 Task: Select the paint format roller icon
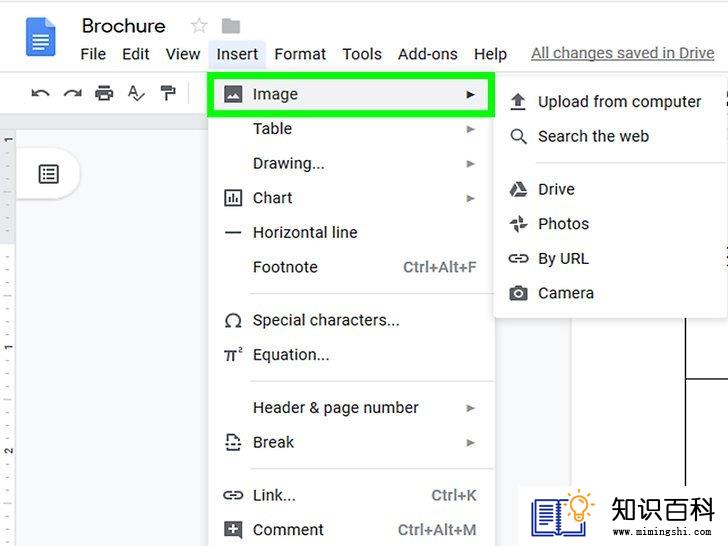(168, 93)
